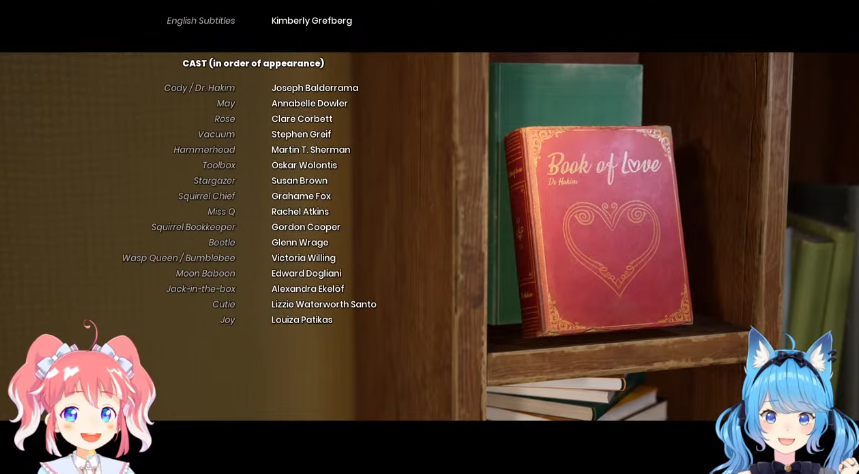Click cast name "Clare Corbett"
Screen dimensions: 859x474
coord(302,119)
